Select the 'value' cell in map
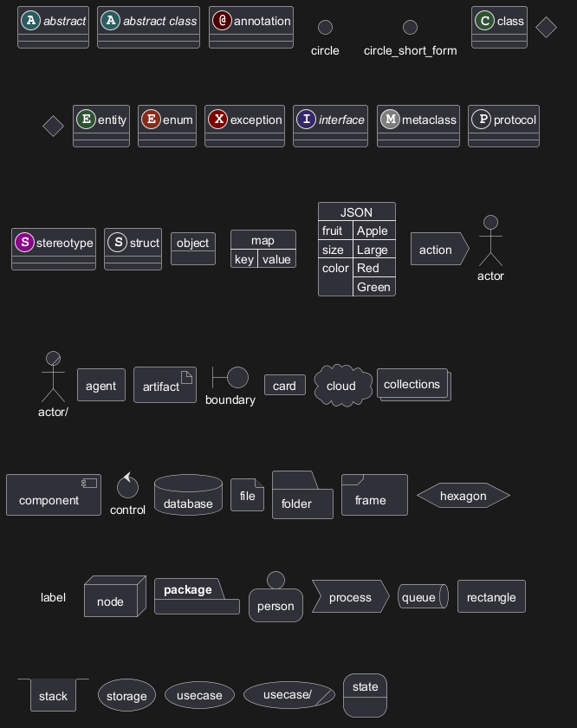This screenshot has width=577, height=728. 276,259
